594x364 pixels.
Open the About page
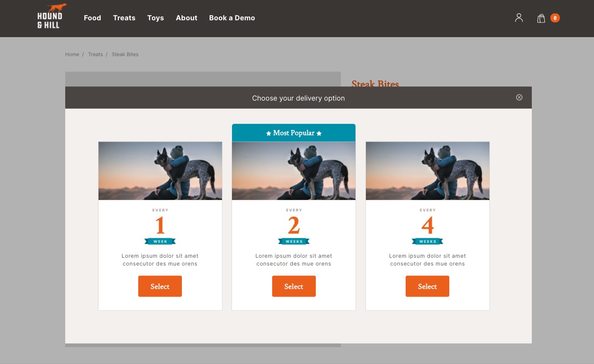click(x=186, y=18)
